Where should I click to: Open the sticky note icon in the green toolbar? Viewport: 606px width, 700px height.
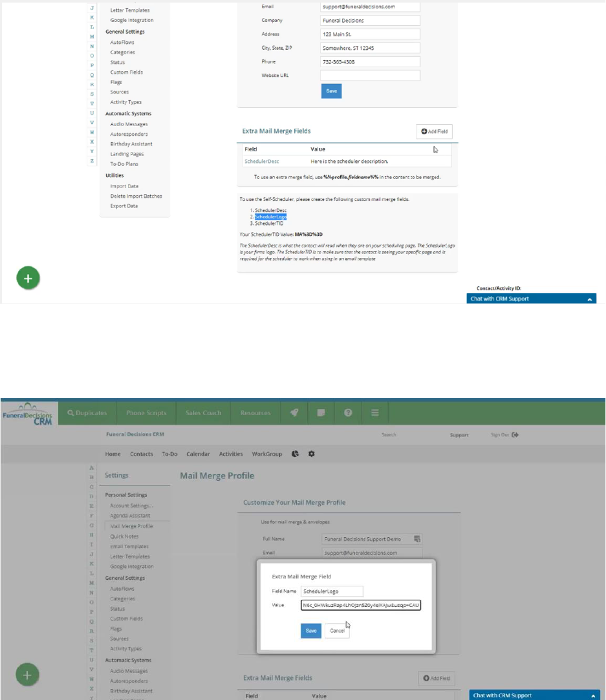click(x=321, y=413)
